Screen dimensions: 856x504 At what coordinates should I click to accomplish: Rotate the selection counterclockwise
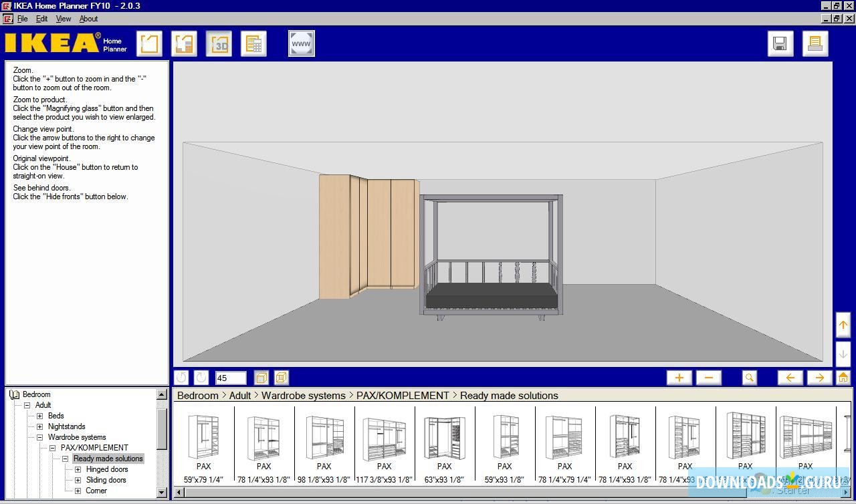[x=181, y=378]
